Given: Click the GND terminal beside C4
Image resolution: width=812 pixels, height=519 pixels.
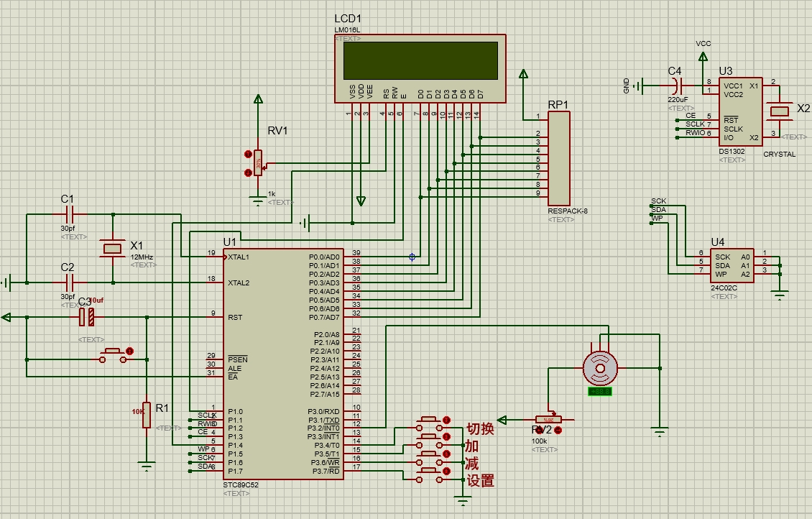Looking at the screenshot, I should [x=639, y=86].
